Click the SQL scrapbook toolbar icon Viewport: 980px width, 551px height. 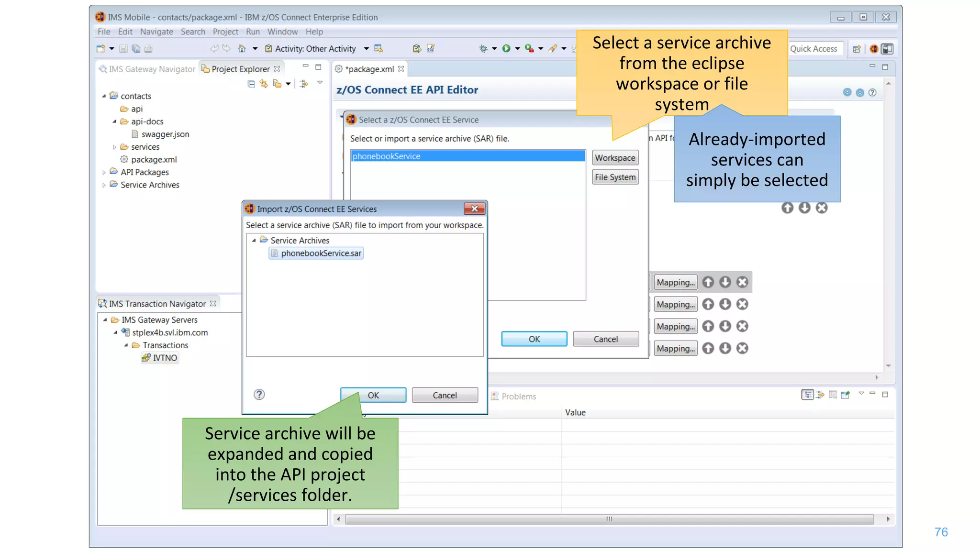pyautogui.click(x=431, y=48)
